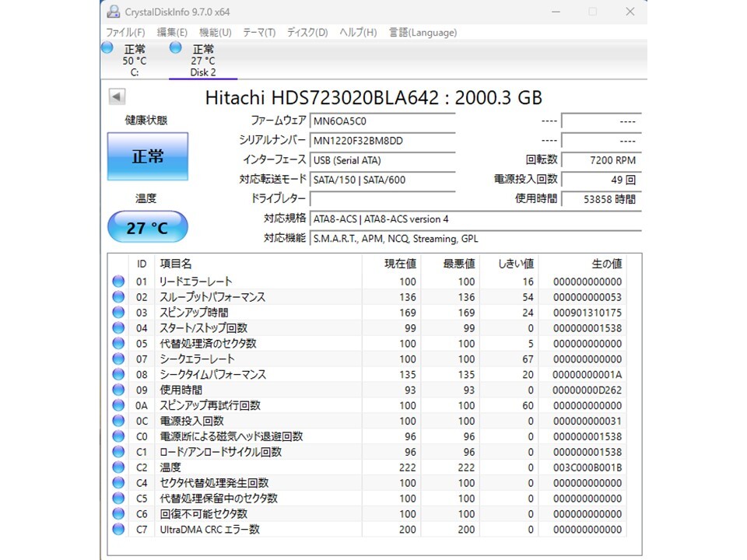Click status orb for C6 回復不可能セクタ数

pyautogui.click(x=118, y=513)
